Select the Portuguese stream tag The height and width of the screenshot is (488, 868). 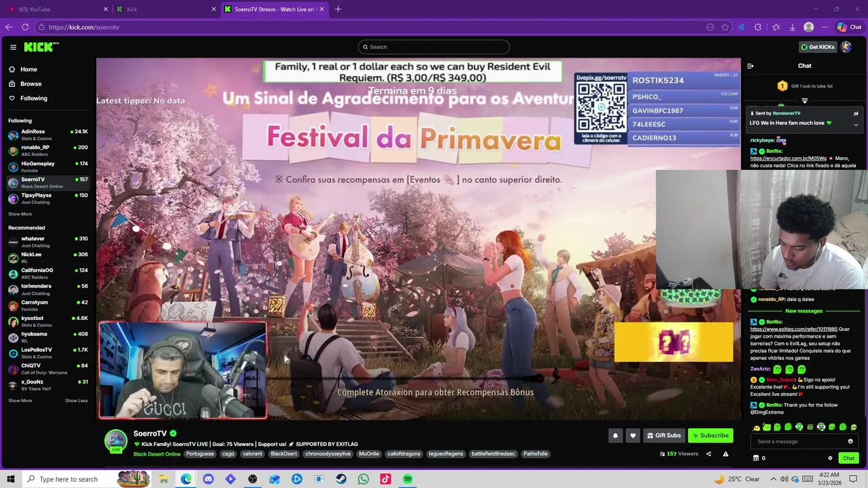(200, 454)
